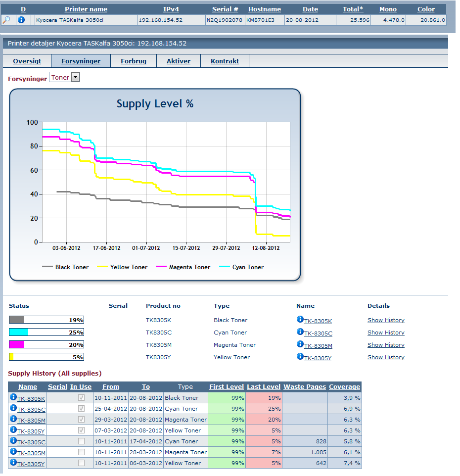
Task: Click info icon in first Supply History row
Action: coord(13,397)
